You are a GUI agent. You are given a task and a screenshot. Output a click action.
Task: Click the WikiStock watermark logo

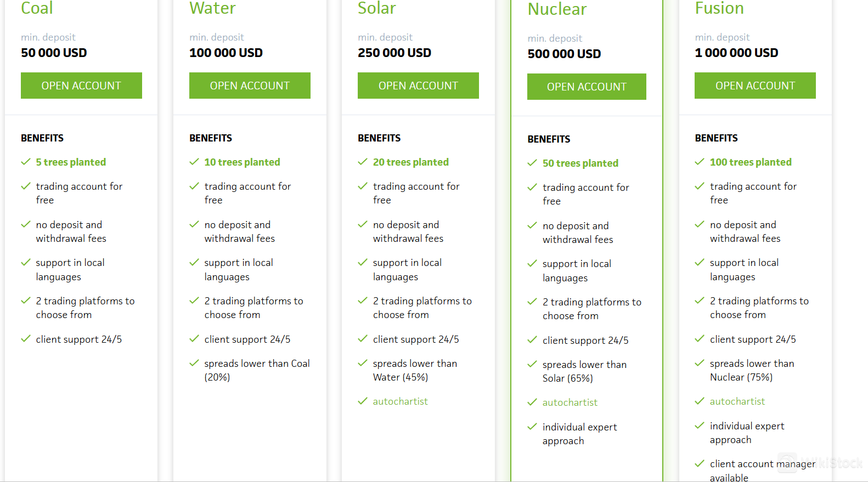(x=821, y=463)
